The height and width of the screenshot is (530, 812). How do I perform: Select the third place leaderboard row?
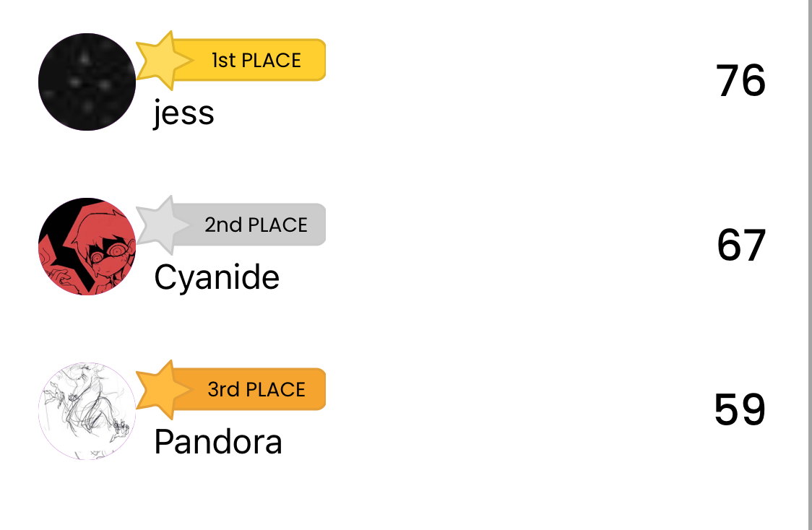[x=402, y=411]
